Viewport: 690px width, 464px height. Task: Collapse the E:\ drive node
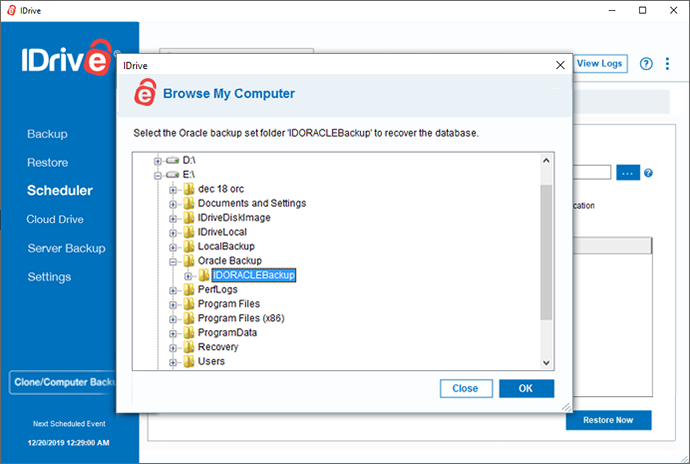click(x=158, y=176)
